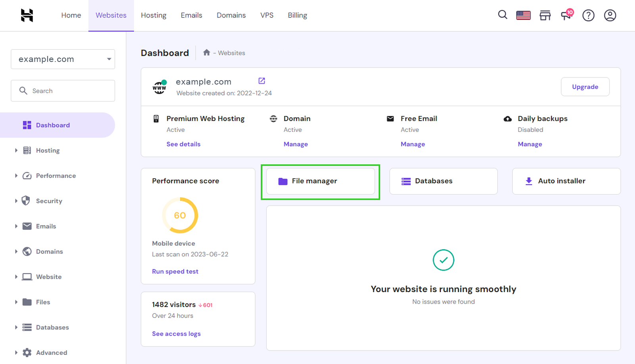Launch the Auto installer button
The height and width of the screenshot is (364, 635).
tap(566, 181)
